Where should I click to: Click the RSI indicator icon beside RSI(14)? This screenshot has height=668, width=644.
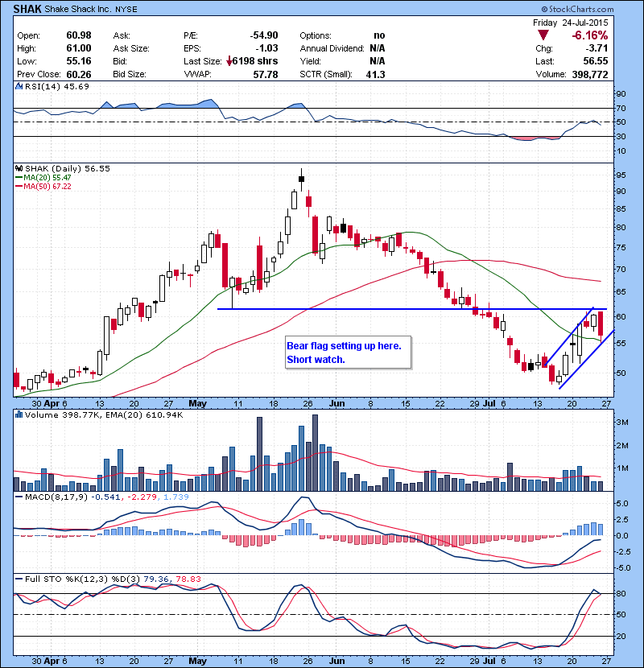pyautogui.click(x=19, y=86)
